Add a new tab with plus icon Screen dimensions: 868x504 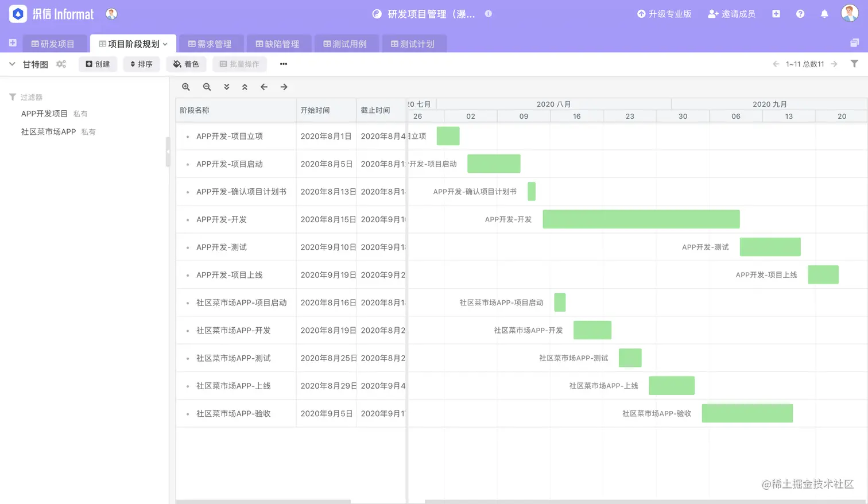[x=13, y=43]
